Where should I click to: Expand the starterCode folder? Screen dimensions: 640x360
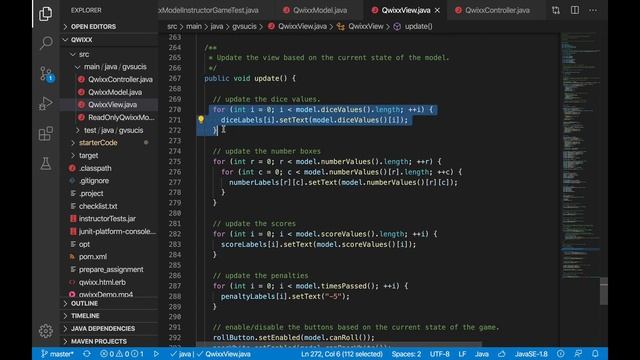coord(98,143)
